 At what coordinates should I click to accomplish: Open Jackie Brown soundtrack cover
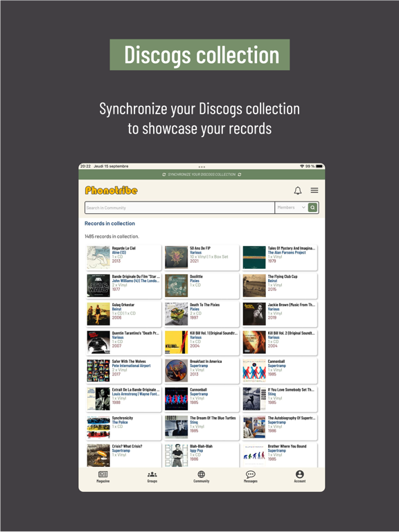(x=254, y=314)
